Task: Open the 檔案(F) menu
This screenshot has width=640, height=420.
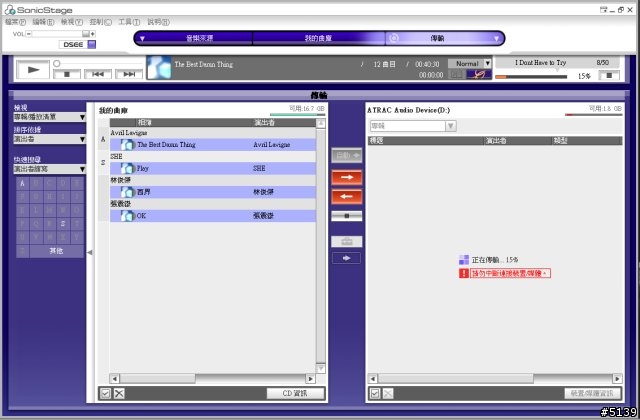Action: click(x=15, y=22)
